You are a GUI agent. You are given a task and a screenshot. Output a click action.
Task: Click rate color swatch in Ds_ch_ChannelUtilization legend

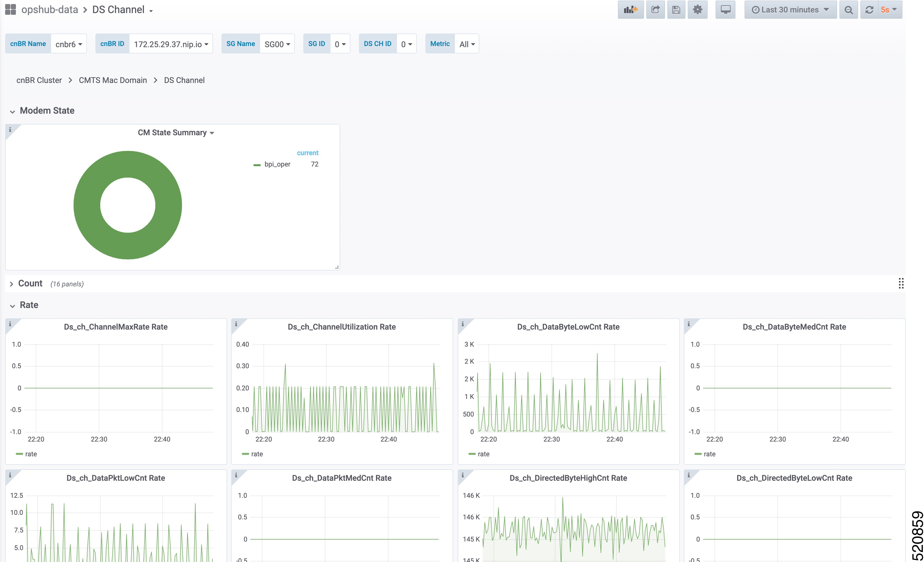pyautogui.click(x=246, y=454)
